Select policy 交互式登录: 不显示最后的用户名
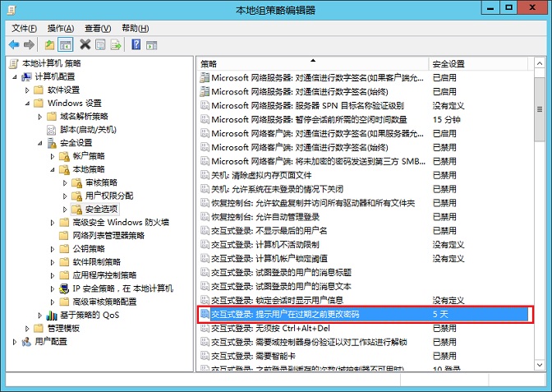This screenshot has height=392, width=552. tap(269, 231)
